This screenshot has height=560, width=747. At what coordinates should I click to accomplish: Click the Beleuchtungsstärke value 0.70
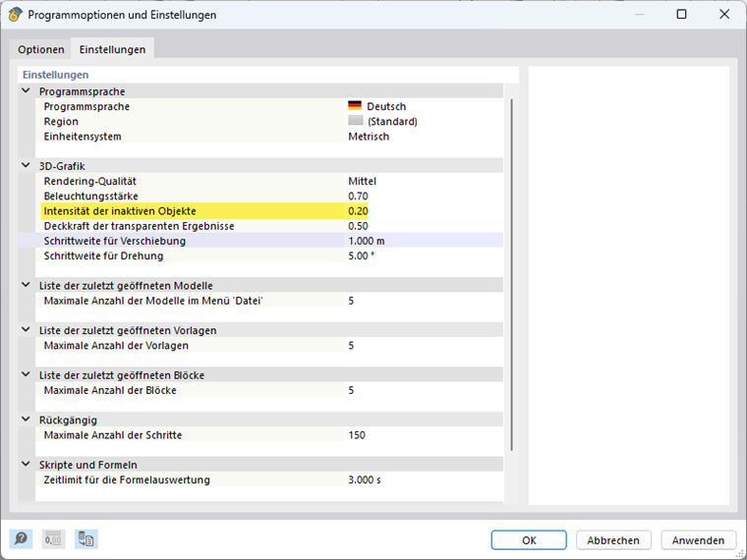(x=359, y=196)
